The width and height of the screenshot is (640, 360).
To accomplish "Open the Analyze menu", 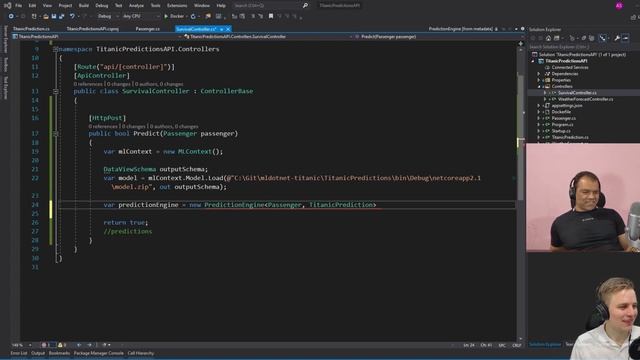I will [x=136, y=6].
